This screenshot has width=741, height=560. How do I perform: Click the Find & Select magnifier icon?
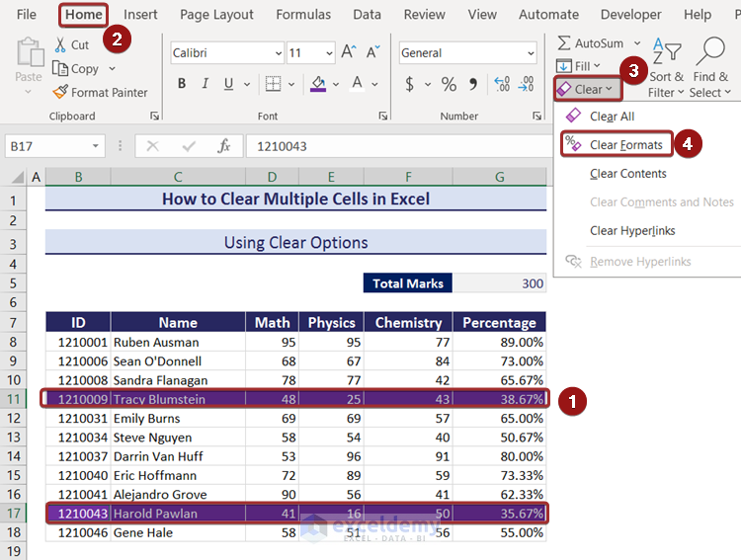tap(710, 51)
